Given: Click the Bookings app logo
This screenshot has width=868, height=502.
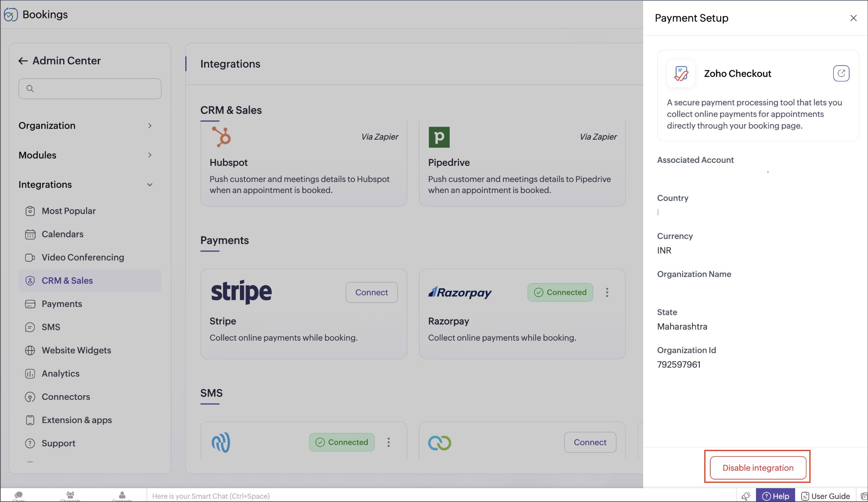Looking at the screenshot, I should click(x=11, y=15).
